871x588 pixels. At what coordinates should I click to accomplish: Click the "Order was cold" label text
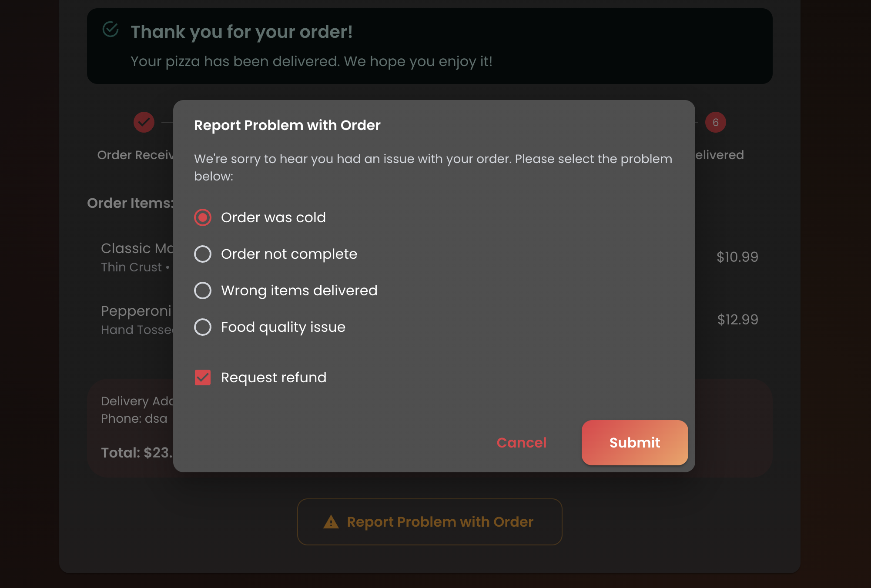[273, 217]
